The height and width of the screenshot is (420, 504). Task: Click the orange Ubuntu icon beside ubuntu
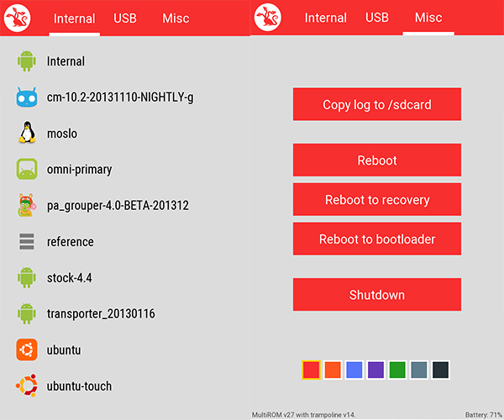[x=27, y=349]
